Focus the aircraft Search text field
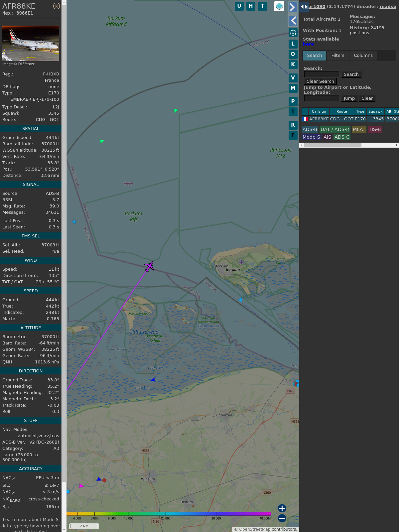Screen dimensions: 399x532 click(322, 74)
